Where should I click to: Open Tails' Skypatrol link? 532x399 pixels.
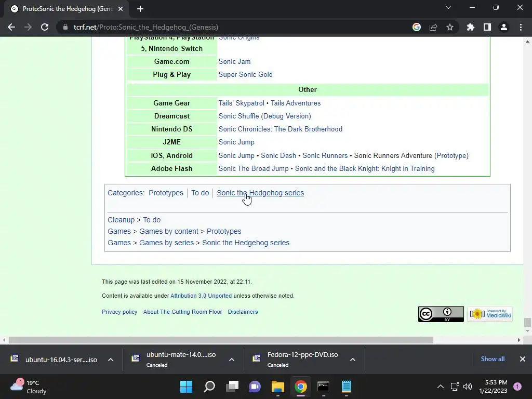(x=241, y=103)
